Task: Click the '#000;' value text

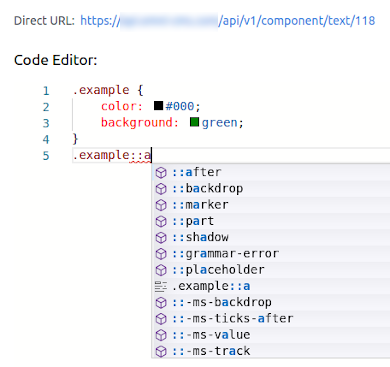Action: pyautogui.click(x=183, y=106)
